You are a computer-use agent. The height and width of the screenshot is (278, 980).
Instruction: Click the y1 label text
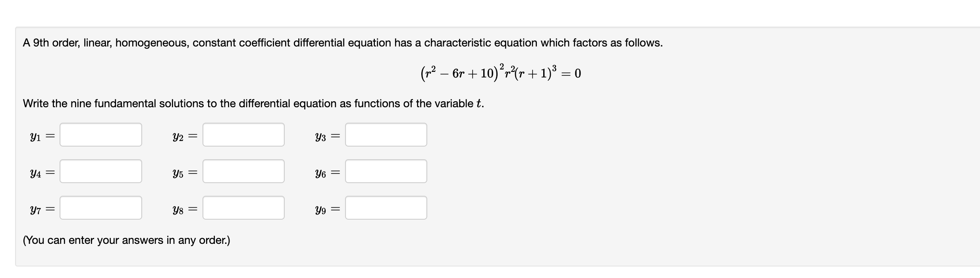point(35,137)
